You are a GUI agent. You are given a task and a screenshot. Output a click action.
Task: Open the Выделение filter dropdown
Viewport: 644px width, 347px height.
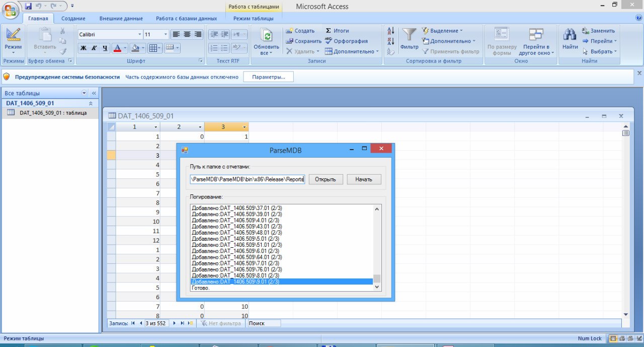[x=442, y=31]
